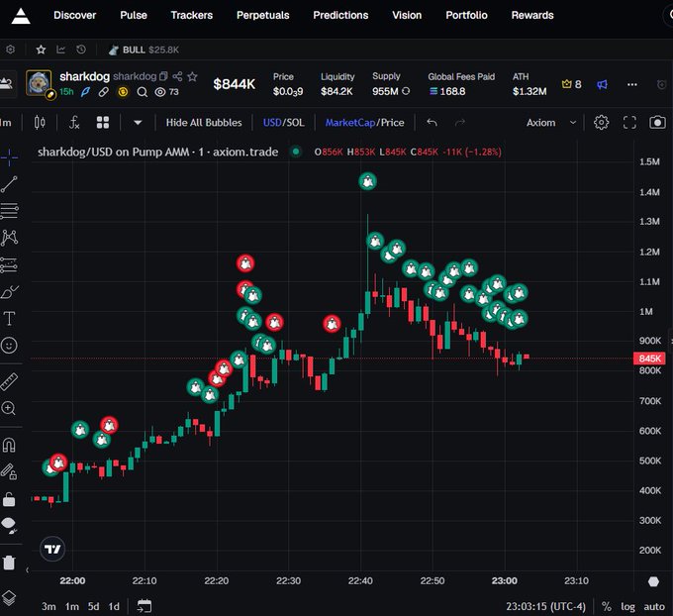Screen dimensions: 673x616
Task: Open the three-dot more options menu
Action: (631, 84)
